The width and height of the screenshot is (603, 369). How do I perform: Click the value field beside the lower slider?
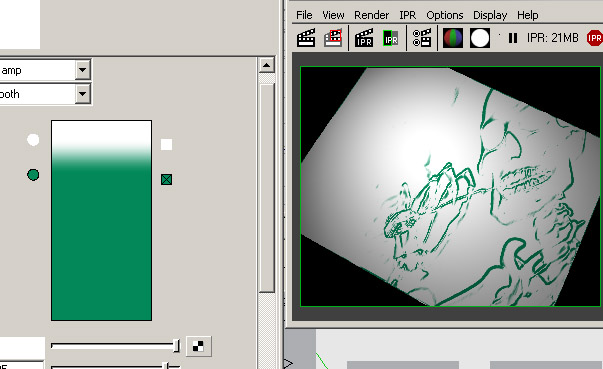point(21,365)
